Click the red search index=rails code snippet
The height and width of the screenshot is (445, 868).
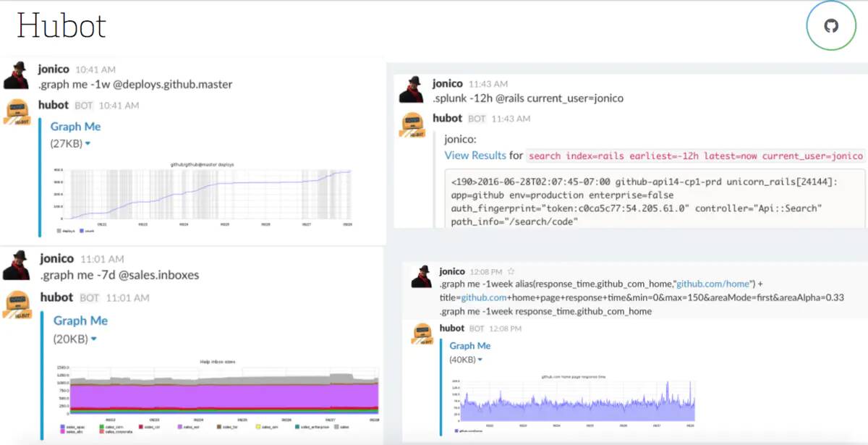coord(695,156)
